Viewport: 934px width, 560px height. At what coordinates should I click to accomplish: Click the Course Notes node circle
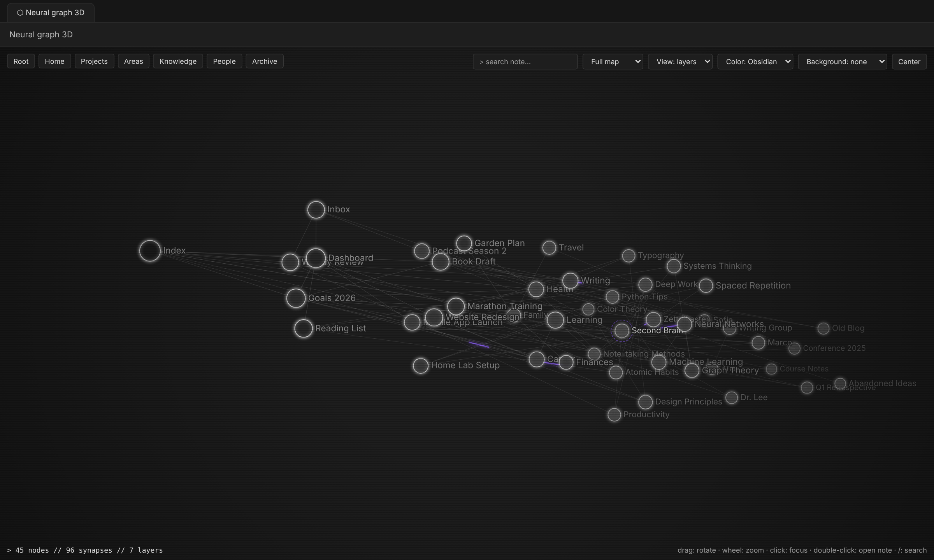[771, 369]
